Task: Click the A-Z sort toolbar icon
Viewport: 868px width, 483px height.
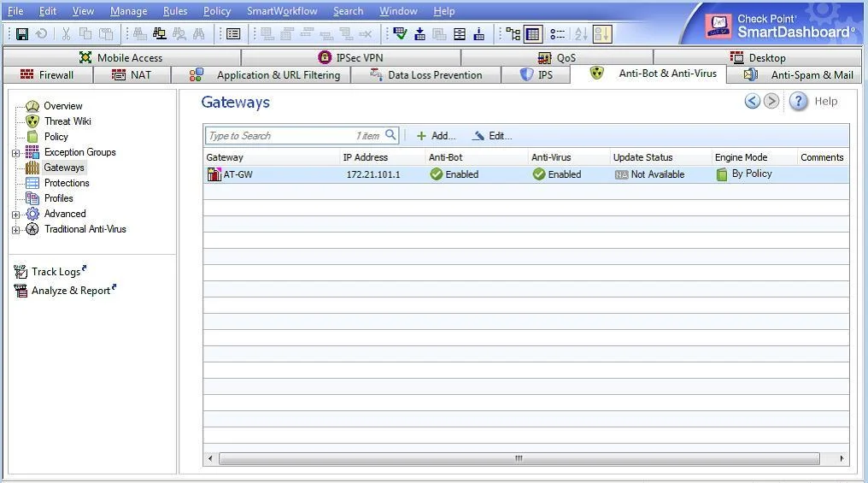Action: click(581, 34)
